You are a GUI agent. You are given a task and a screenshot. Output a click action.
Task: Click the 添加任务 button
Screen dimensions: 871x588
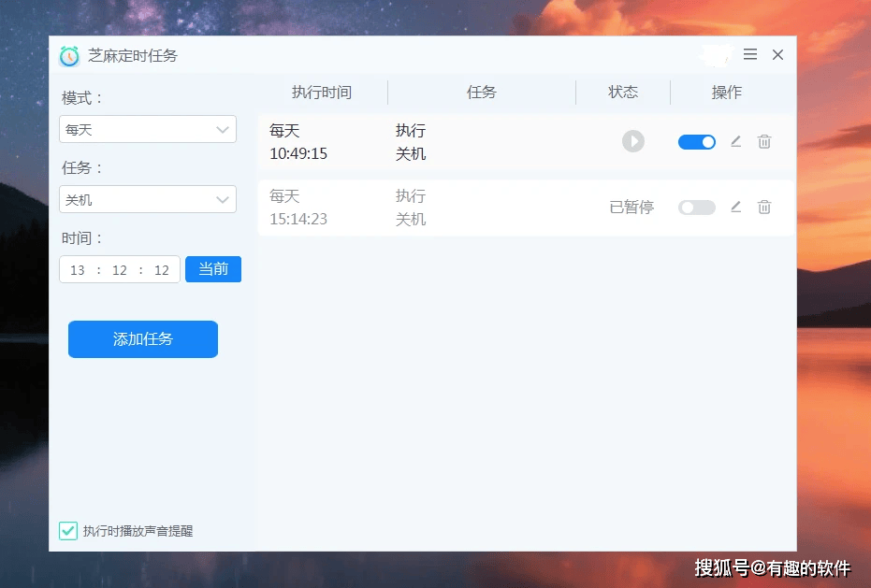coord(143,339)
